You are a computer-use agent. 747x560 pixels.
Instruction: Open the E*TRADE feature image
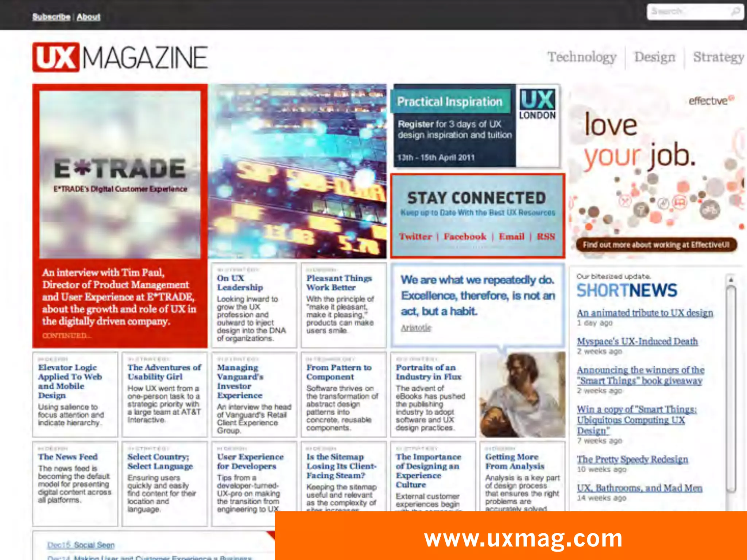(120, 175)
